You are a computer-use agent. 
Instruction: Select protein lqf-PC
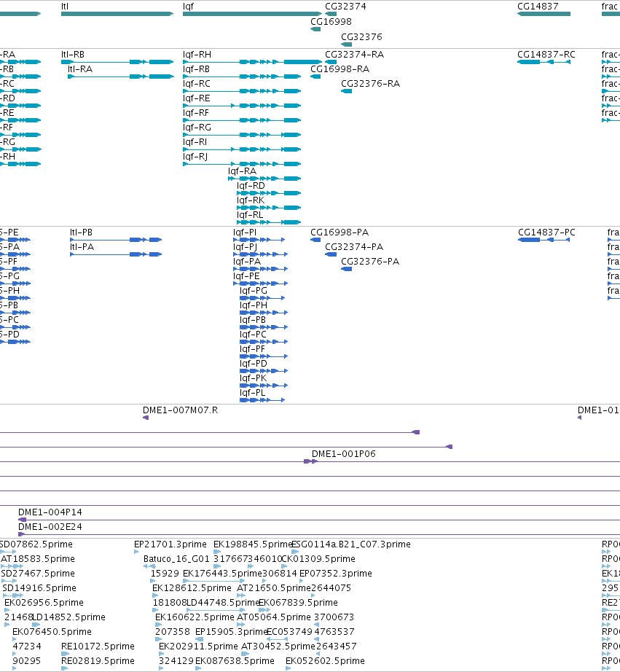tap(264, 342)
